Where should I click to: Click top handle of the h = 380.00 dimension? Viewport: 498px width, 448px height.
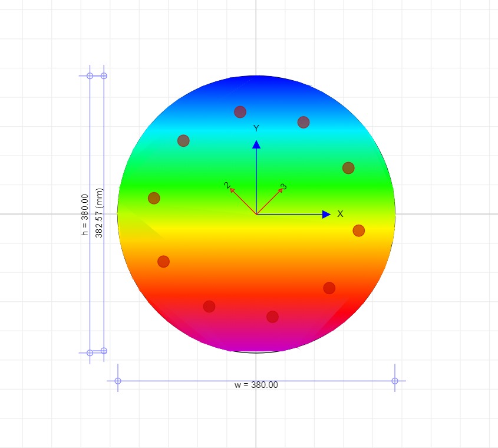(x=90, y=75)
